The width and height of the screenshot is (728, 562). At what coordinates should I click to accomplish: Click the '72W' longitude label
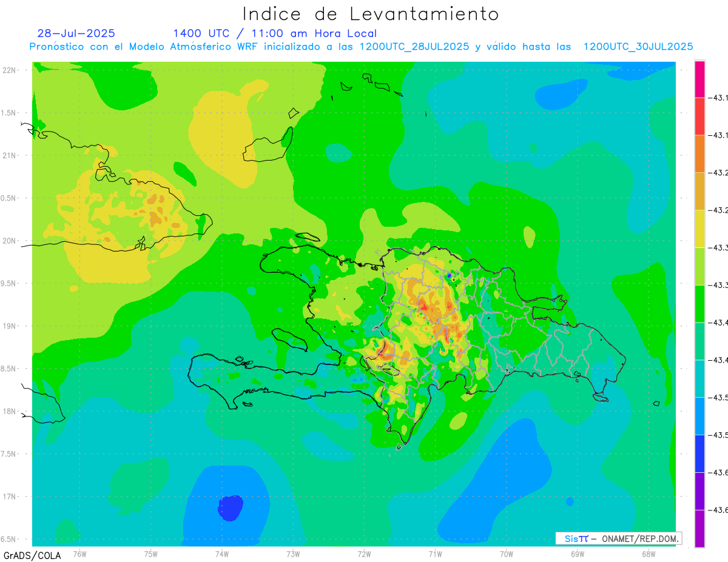[364, 553]
